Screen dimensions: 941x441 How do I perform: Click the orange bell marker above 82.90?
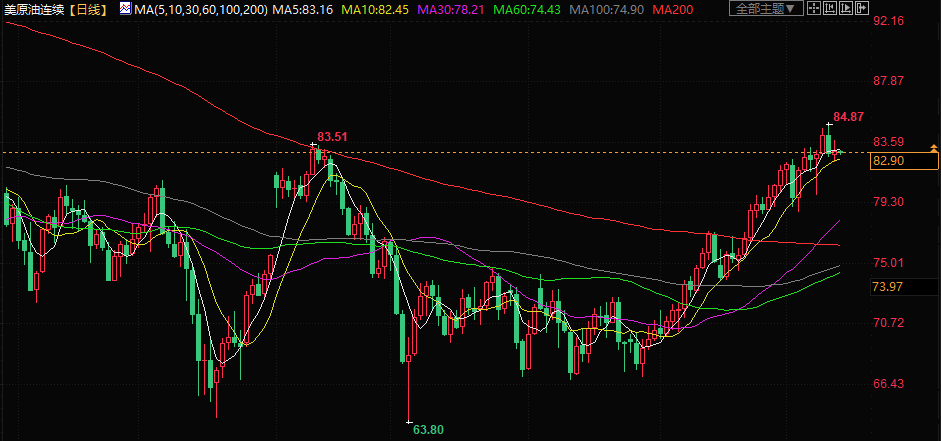click(x=933, y=148)
